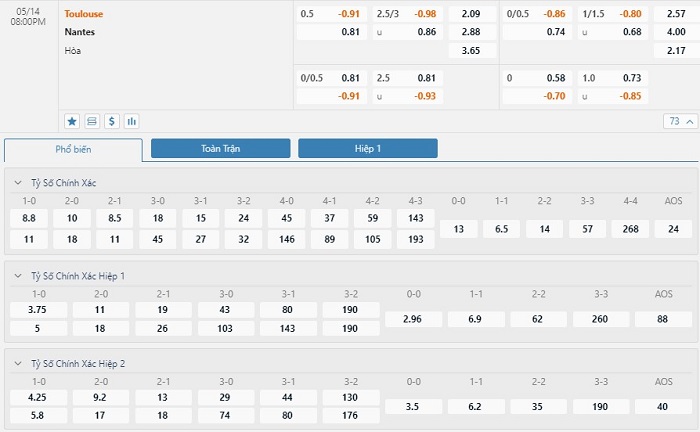Open the Hiệp 1 tab
700x432 pixels.
368,148
